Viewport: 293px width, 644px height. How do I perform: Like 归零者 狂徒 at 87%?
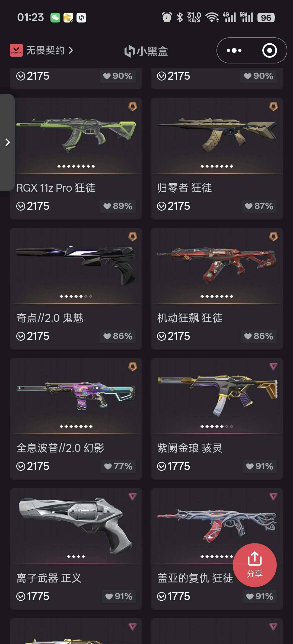259,206
